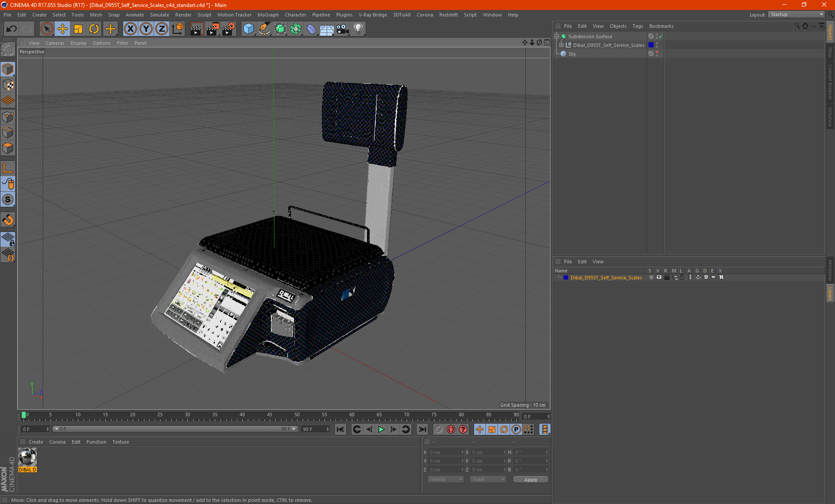Add a Light object
This screenshot has height=504, width=835.
[358, 29]
